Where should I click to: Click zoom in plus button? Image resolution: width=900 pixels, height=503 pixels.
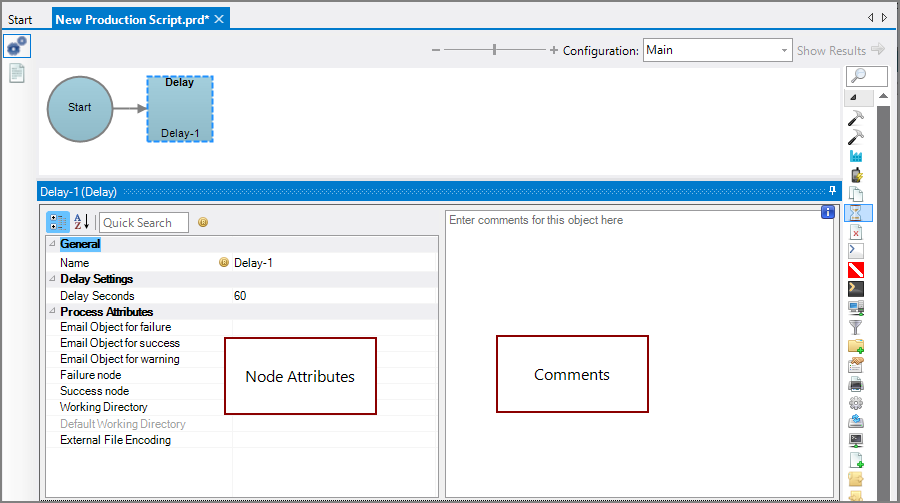pyautogui.click(x=553, y=51)
